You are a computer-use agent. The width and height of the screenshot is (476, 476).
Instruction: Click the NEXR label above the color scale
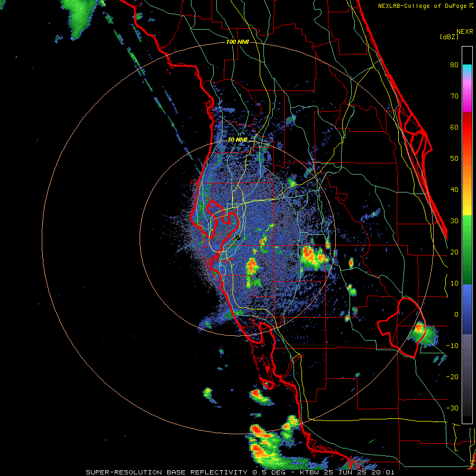coord(464,32)
